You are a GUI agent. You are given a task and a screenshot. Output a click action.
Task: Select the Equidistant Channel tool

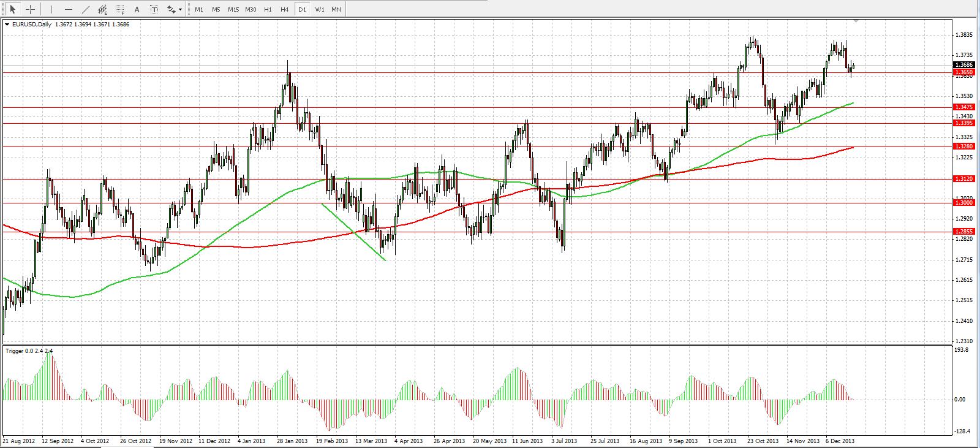tap(102, 9)
